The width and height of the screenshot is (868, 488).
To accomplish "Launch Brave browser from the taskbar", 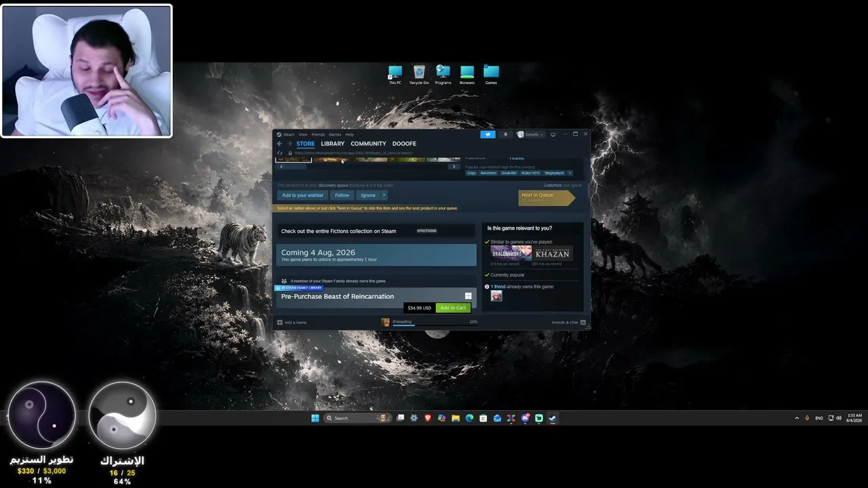I will [x=428, y=418].
